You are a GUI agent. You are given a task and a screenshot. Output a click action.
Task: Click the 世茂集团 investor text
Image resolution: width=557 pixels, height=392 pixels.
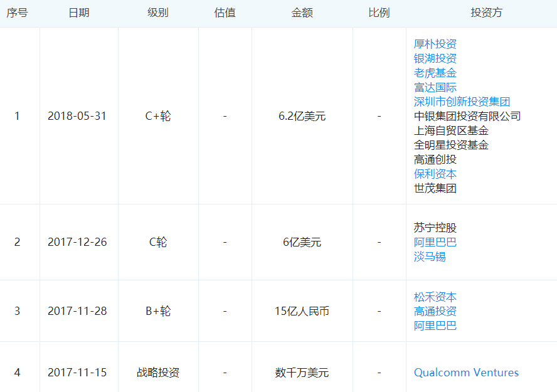(x=435, y=188)
